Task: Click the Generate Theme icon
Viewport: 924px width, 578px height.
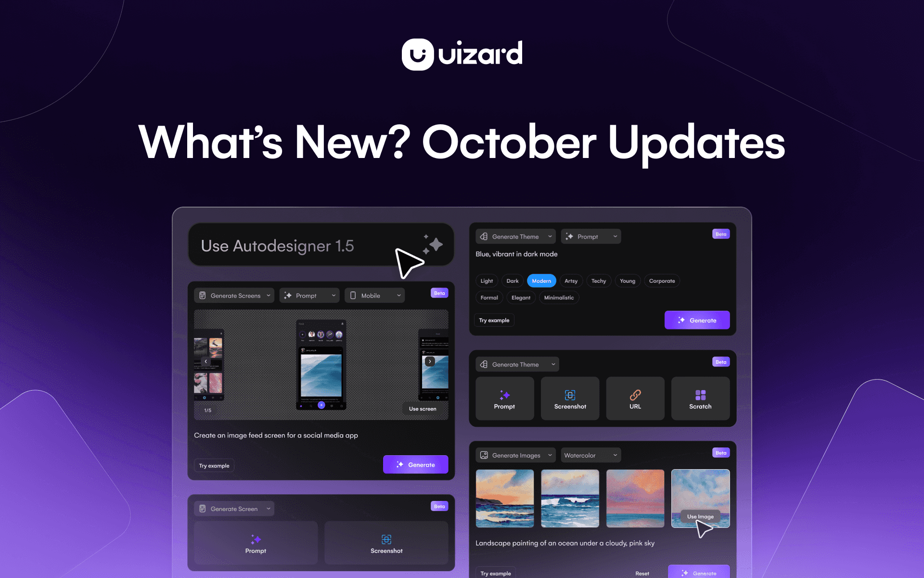Action: point(484,236)
